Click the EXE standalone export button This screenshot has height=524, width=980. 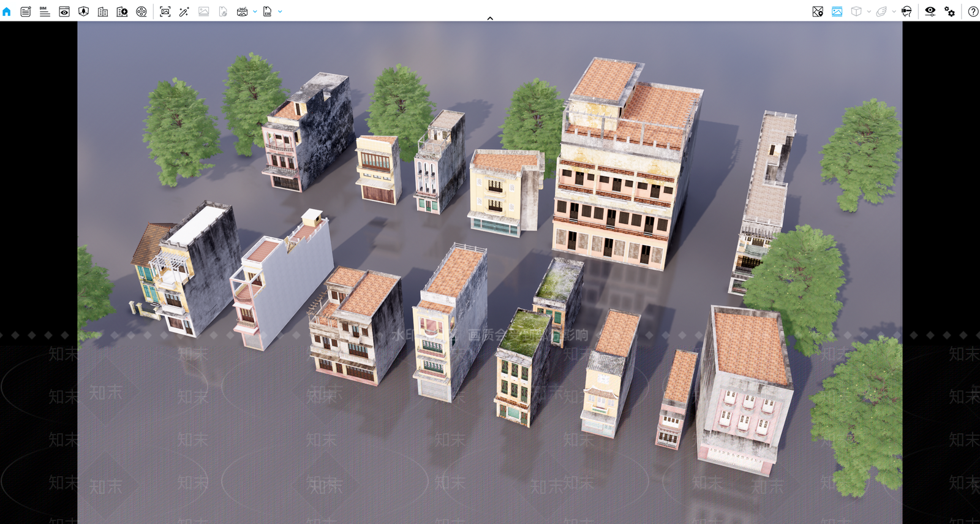(268, 12)
